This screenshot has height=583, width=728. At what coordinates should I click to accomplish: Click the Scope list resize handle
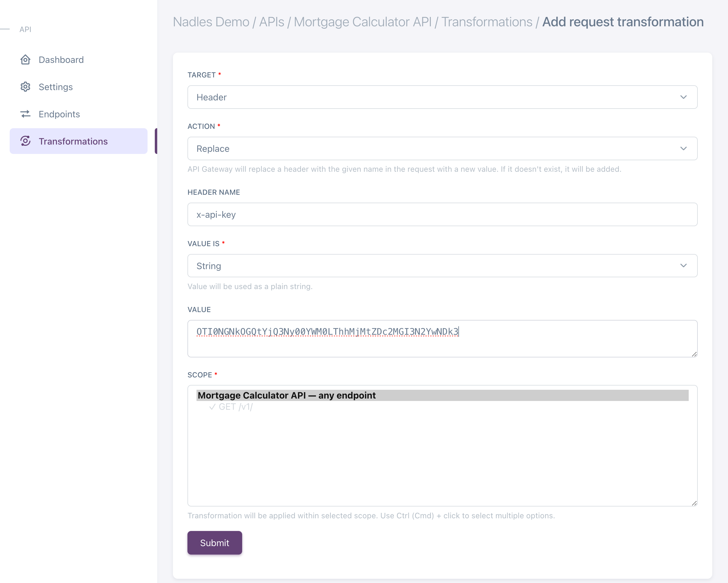(x=694, y=503)
